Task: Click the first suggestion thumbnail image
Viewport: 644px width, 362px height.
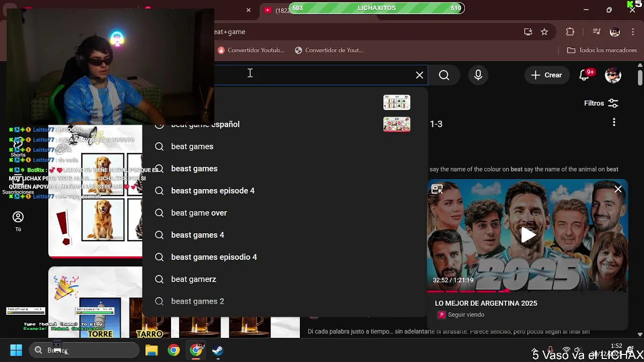Action: 397,102
